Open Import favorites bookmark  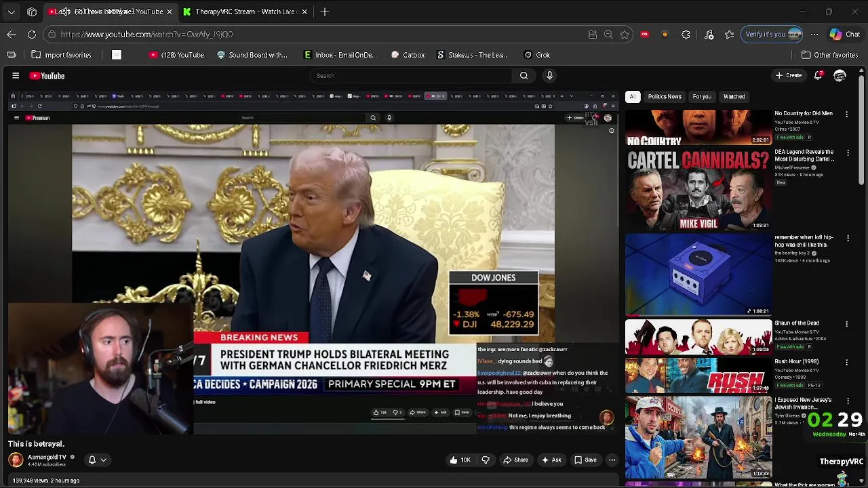point(61,55)
